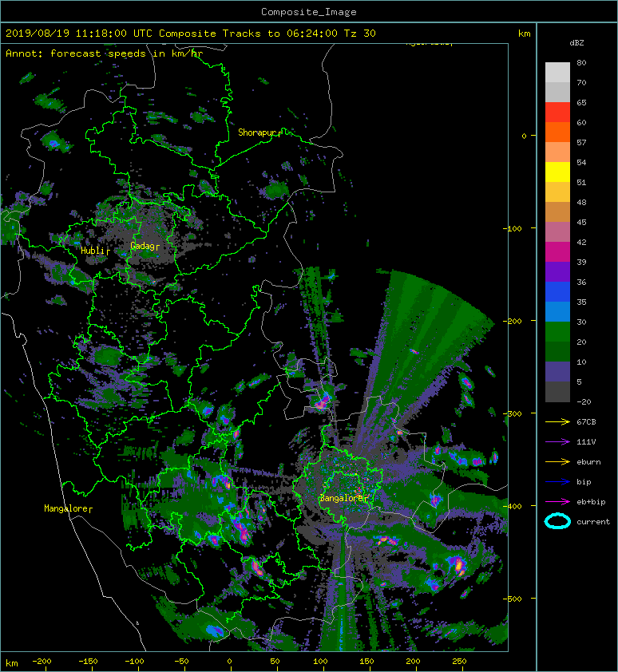Screen dimensions: 618x672
Task: Click the Hubli city label
Action: click(95, 251)
